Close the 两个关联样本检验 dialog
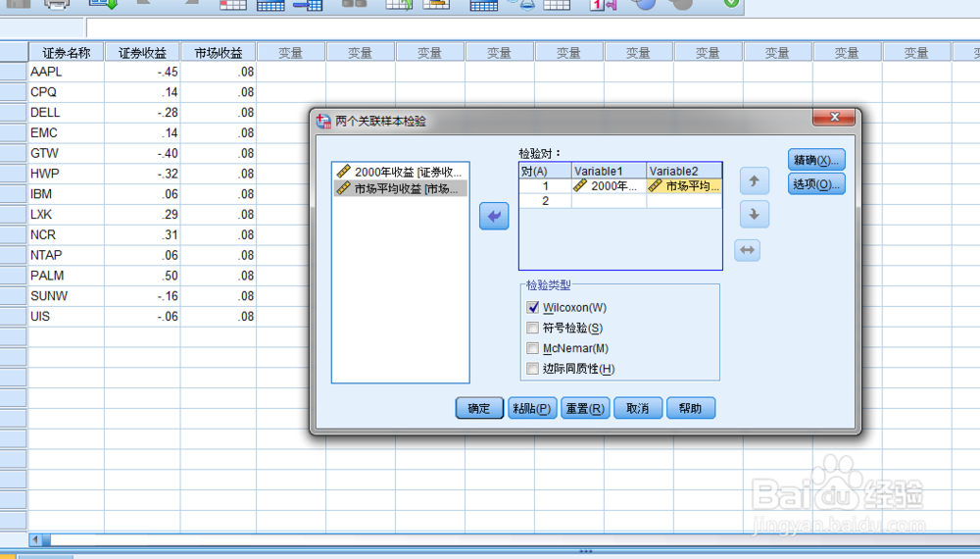980x559 pixels. click(834, 117)
